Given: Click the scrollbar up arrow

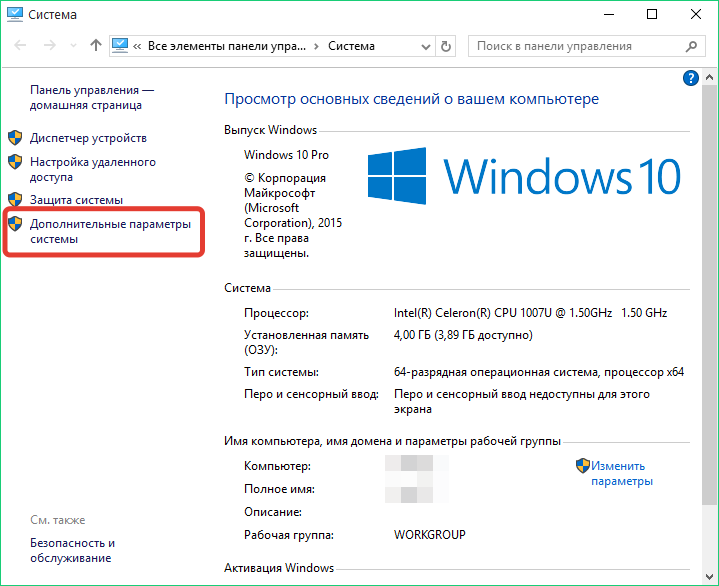Looking at the screenshot, I should coord(709,77).
